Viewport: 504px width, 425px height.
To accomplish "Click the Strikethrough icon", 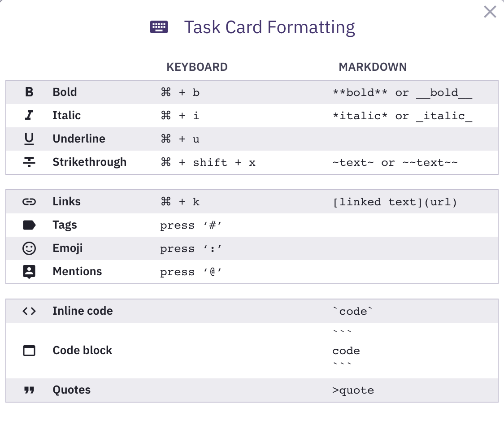I will point(29,162).
